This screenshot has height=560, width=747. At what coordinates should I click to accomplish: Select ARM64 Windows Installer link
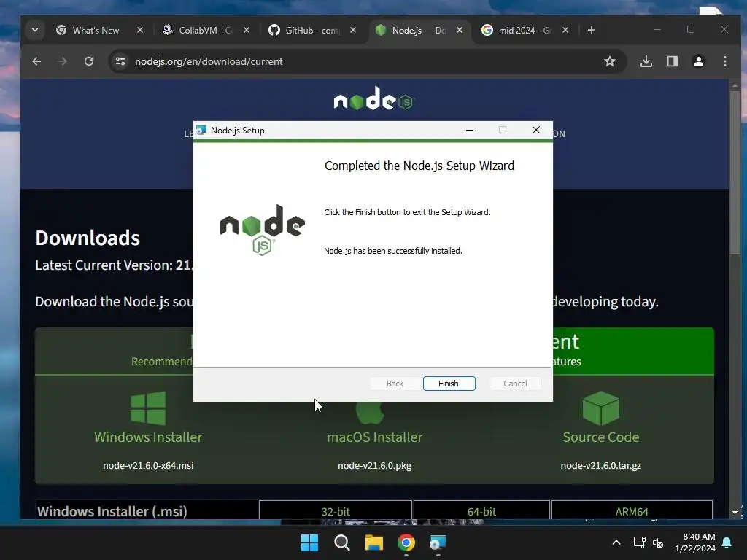[x=632, y=511]
